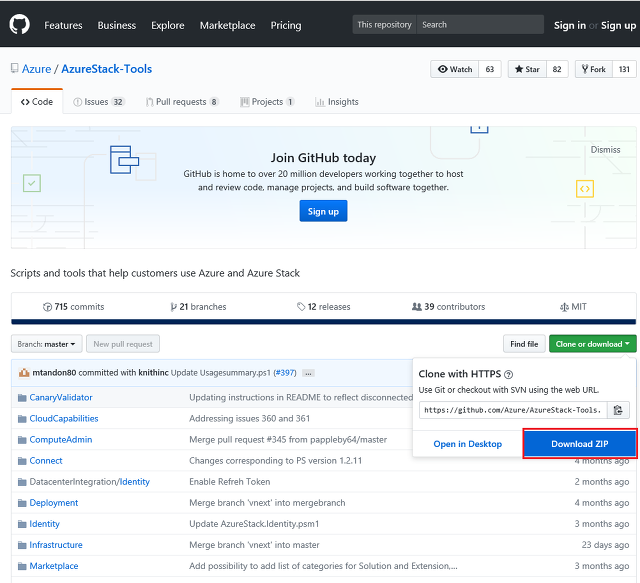
Task: Open the CanaryValidator folder
Action: [61, 398]
